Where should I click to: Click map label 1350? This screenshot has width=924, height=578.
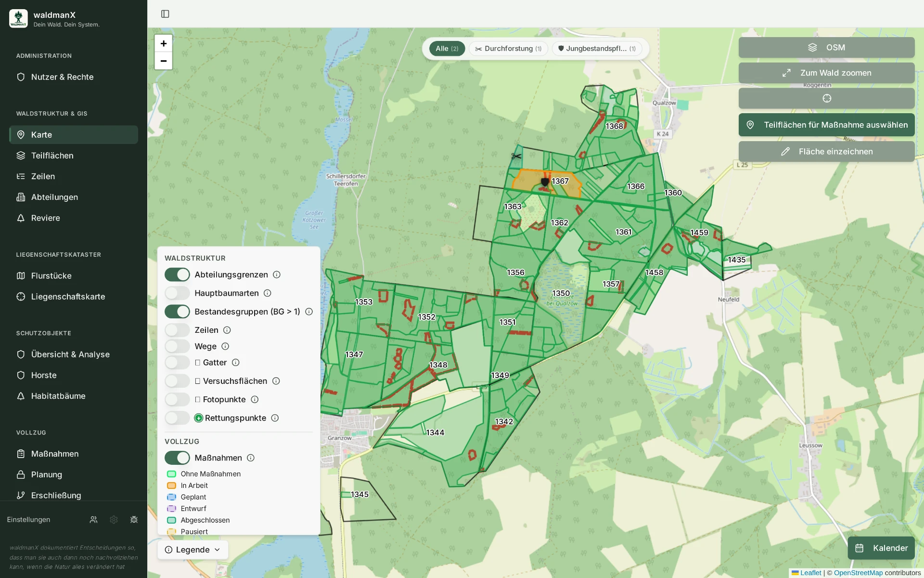coord(561,293)
